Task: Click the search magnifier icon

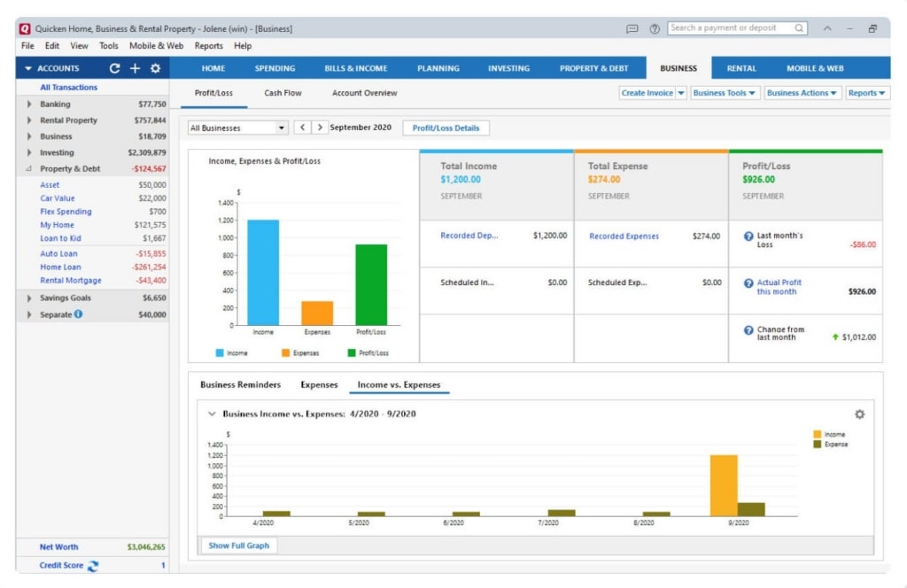Action: point(799,27)
